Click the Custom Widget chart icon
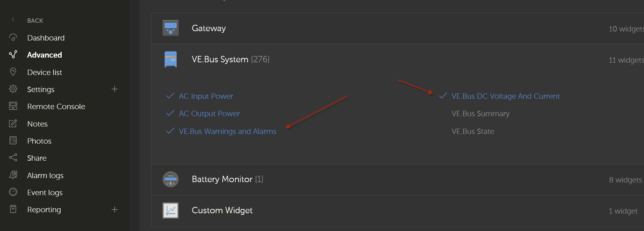Image resolution: width=644 pixels, height=231 pixels. (x=170, y=210)
